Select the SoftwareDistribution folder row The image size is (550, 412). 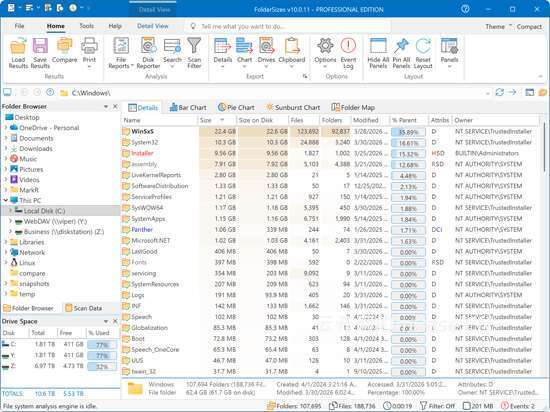[330, 186]
